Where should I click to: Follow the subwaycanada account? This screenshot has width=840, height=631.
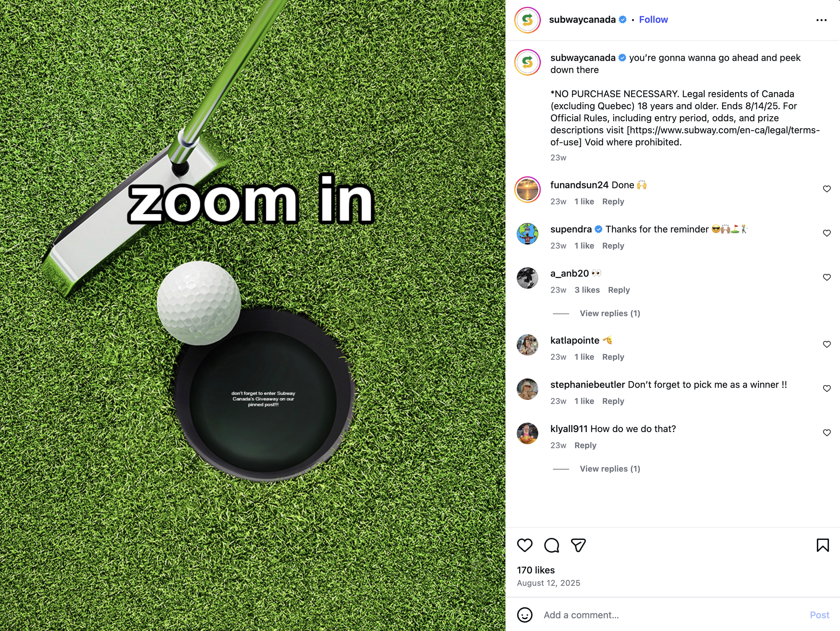pos(653,20)
